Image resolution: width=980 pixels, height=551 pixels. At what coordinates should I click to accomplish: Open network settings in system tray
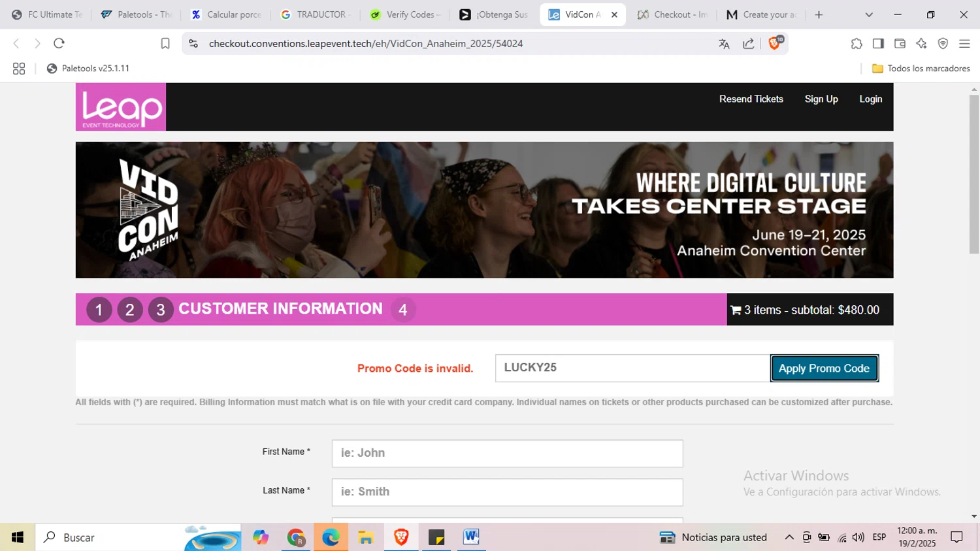[x=842, y=537]
